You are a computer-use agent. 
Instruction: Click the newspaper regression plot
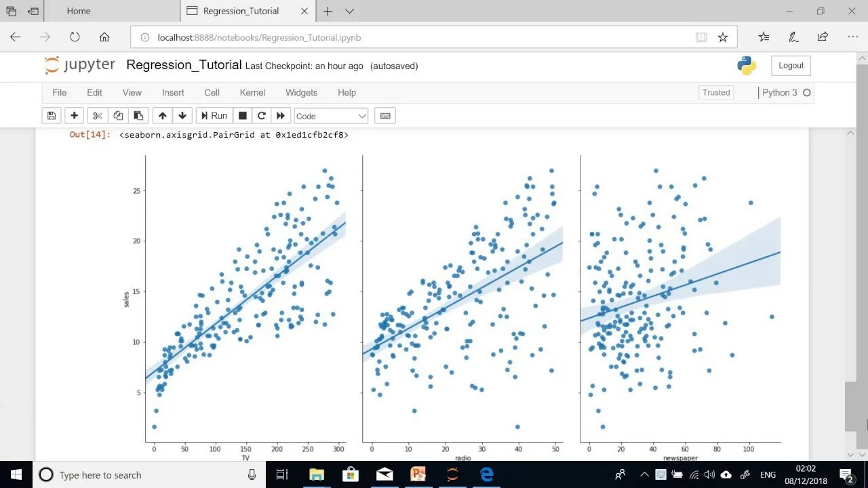point(680,299)
